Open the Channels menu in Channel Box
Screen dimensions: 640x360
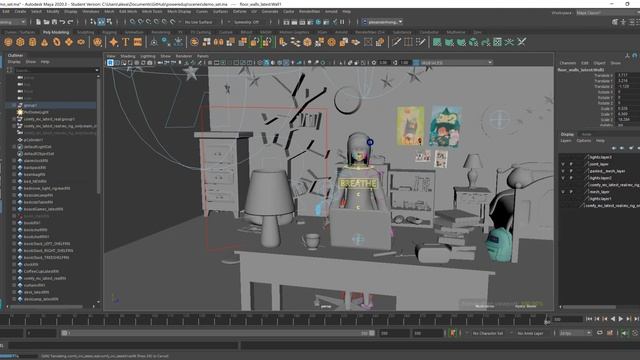(568, 63)
